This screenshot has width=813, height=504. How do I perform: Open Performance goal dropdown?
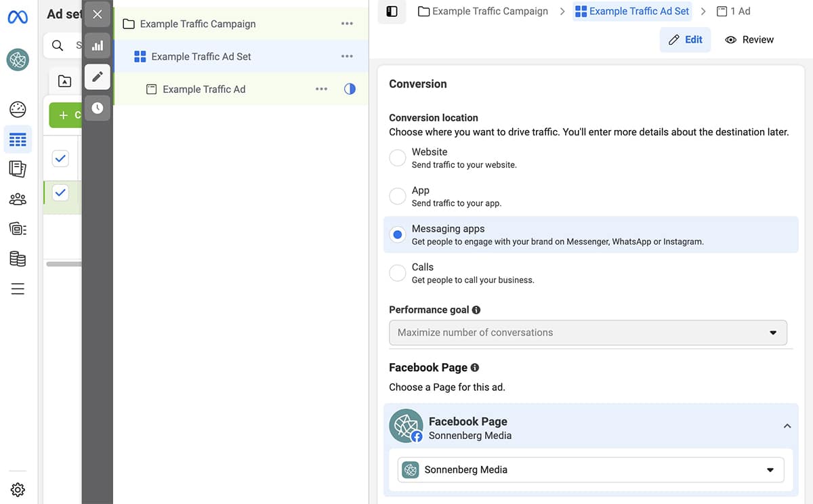pyautogui.click(x=587, y=333)
